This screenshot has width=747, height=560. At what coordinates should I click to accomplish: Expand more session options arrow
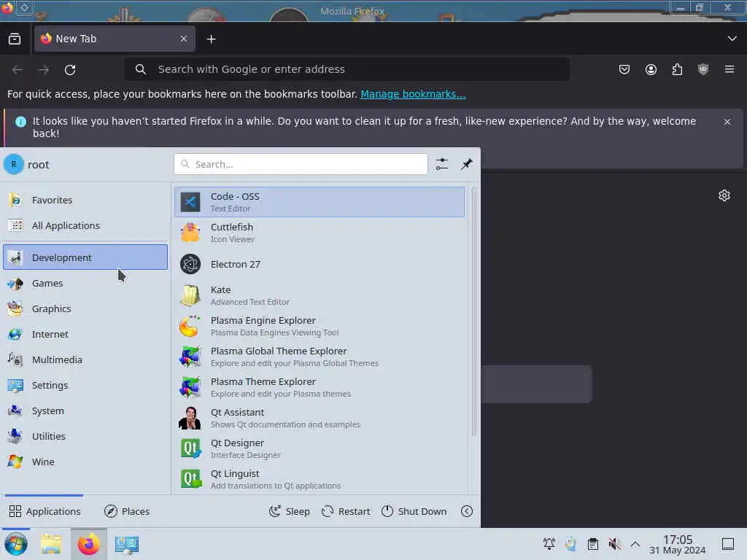point(467,511)
